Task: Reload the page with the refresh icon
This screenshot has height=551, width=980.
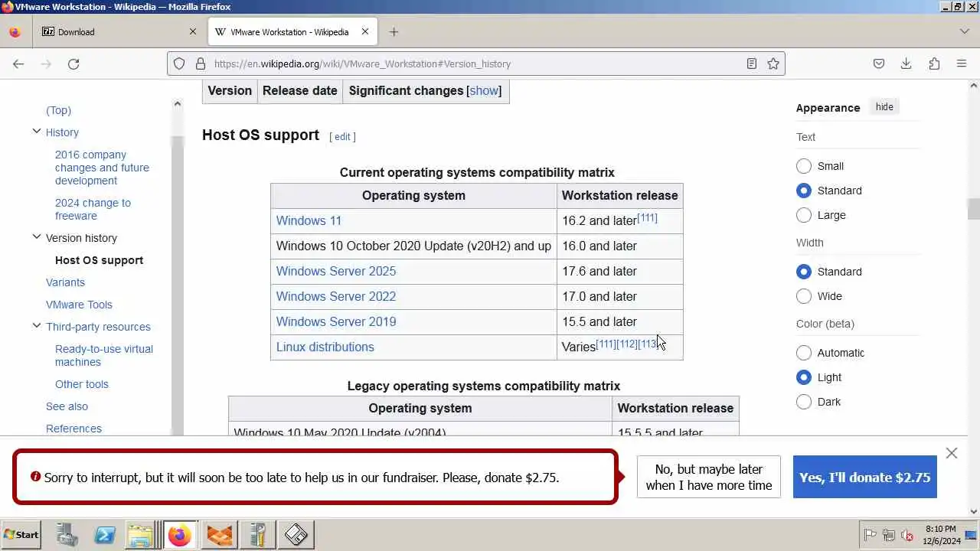Action: point(73,64)
